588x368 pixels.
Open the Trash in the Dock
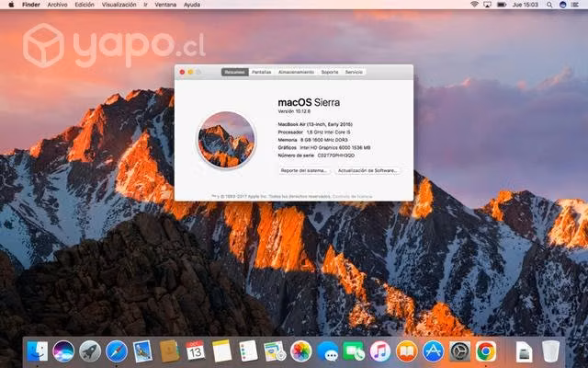pyautogui.click(x=550, y=351)
